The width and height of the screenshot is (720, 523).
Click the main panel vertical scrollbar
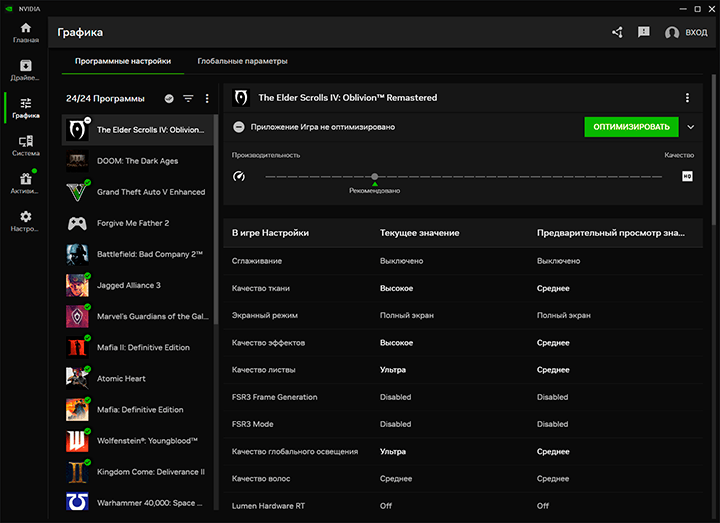pos(714,149)
